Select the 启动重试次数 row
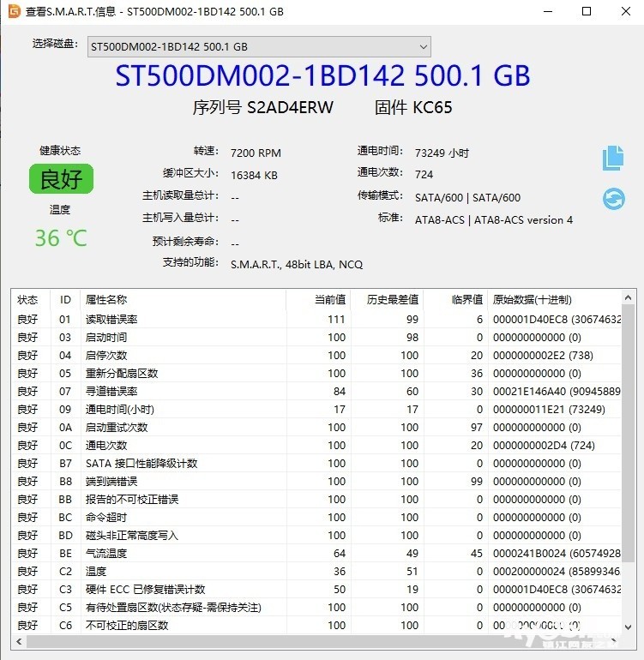Image resolution: width=644 pixels, height=660 pixels. click(x=316, y=427)
